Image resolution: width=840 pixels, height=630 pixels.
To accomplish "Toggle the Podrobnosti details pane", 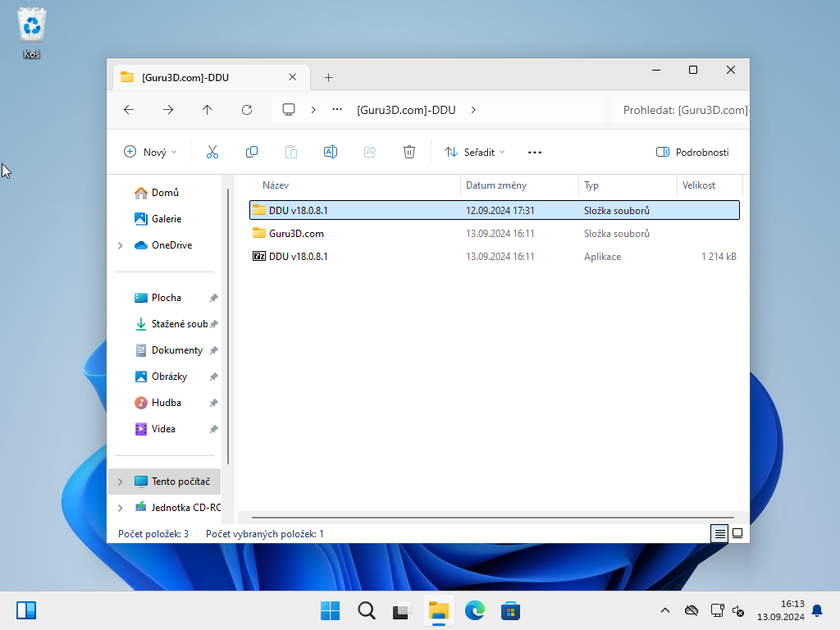I will pos(692,152).
